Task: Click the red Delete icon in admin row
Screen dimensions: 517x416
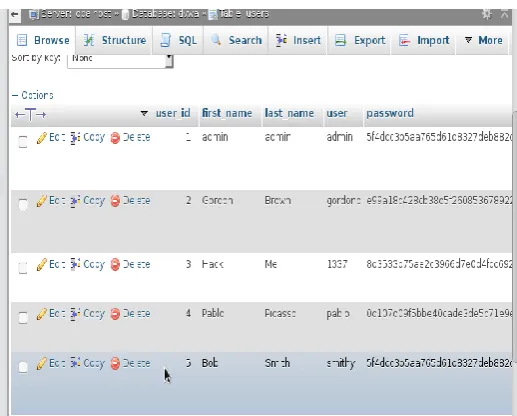Action: 115,138
